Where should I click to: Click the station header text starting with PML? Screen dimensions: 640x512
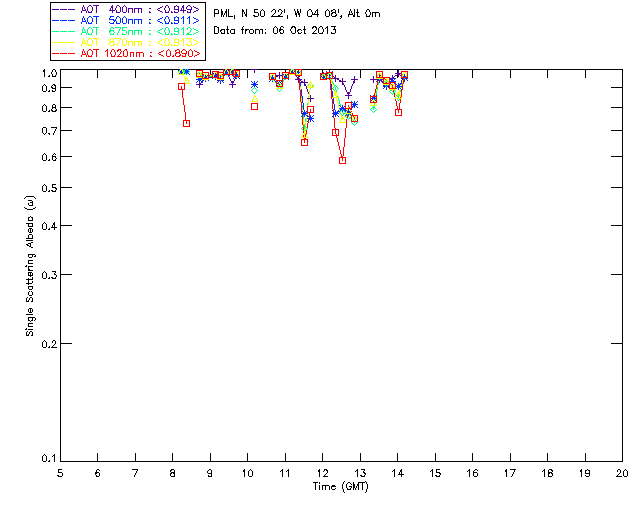tap(297, 14)
